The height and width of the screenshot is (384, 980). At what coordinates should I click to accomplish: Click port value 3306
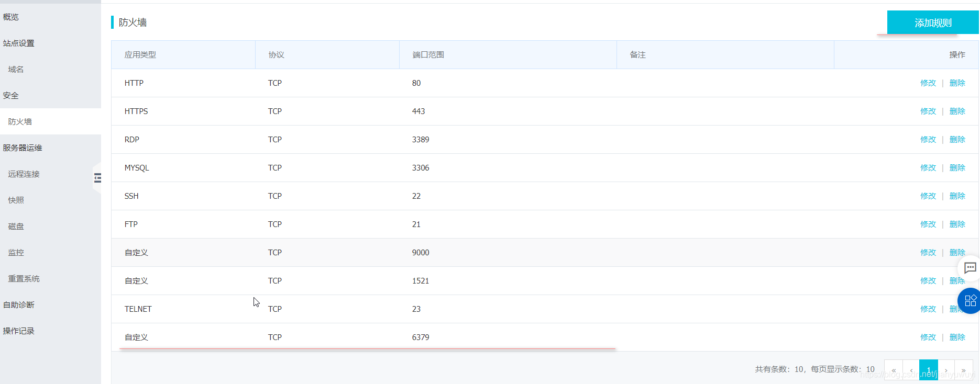(421, 167)
